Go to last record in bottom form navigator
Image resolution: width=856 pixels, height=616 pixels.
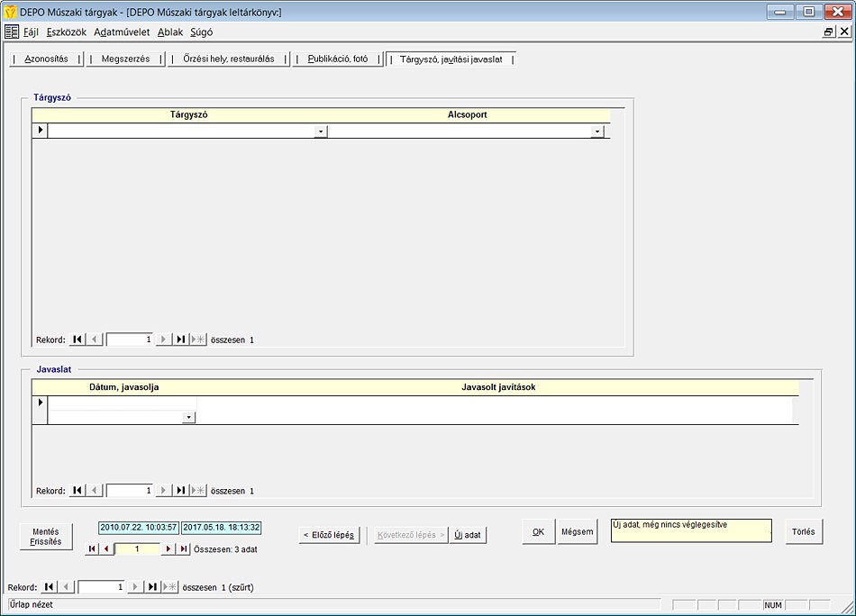coord(153,587)
